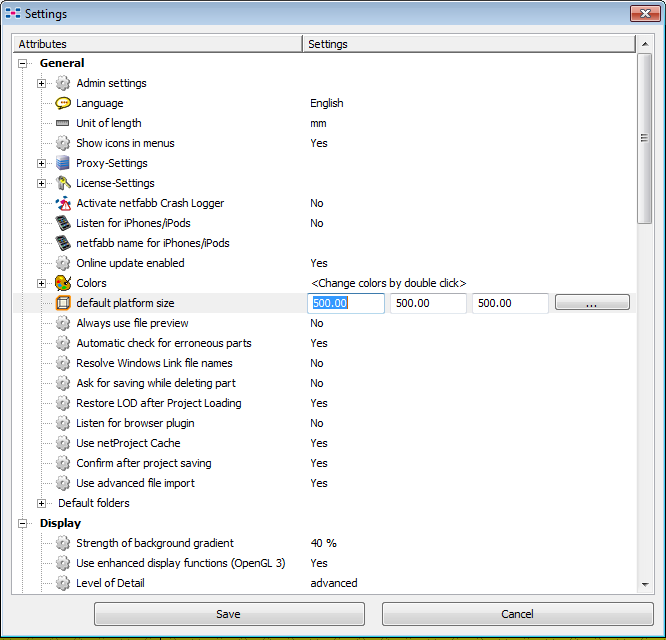The width and height of the screenshot is (666, 640).
Task: Click the scrollbar down arrow
Action: coord(645,585)
